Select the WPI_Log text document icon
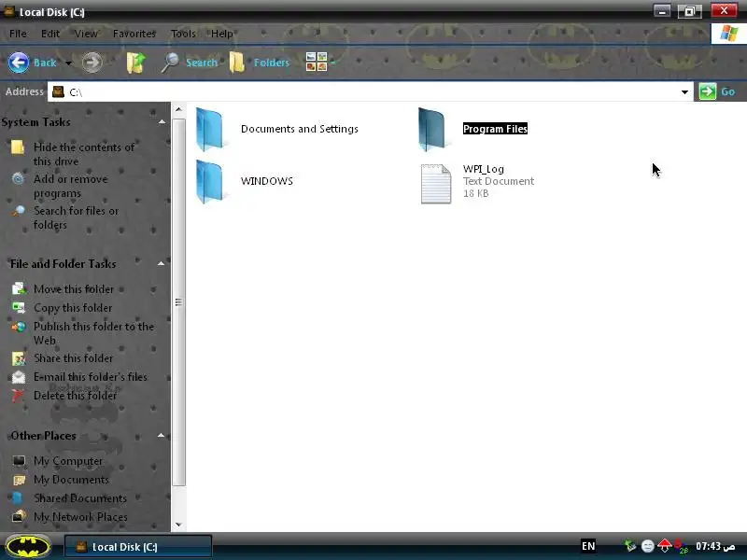Image resolution: width=747 pixels, height=560 pixels. point(436,184)
